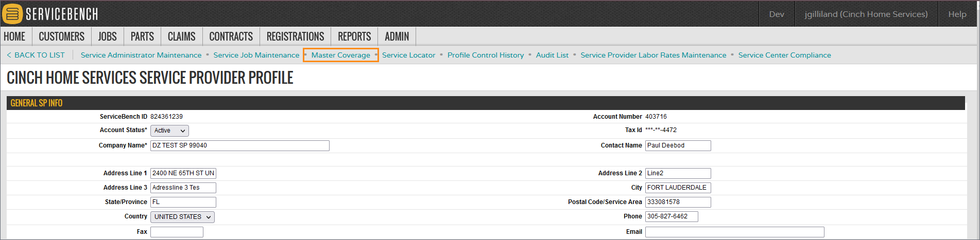Open Service Administrator Maintenance link
980x240 pixels.
click(x=141, y=55)
